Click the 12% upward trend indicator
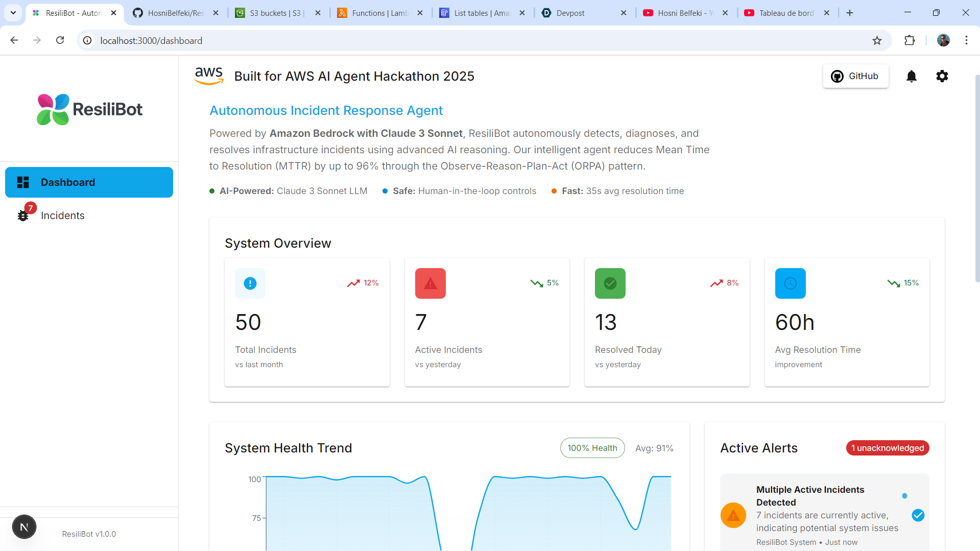This screenshot has height=551, width=980. pos(363,283)
